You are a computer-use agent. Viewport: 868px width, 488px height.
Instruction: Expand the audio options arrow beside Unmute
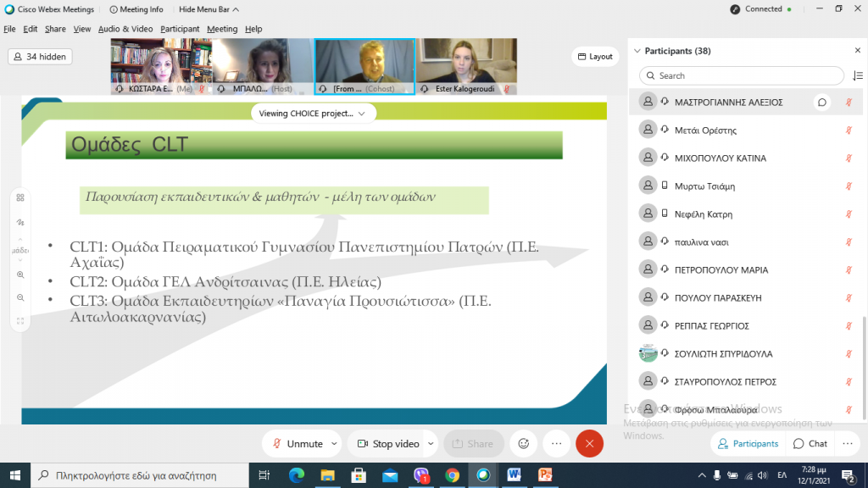(x=334, y=444)
